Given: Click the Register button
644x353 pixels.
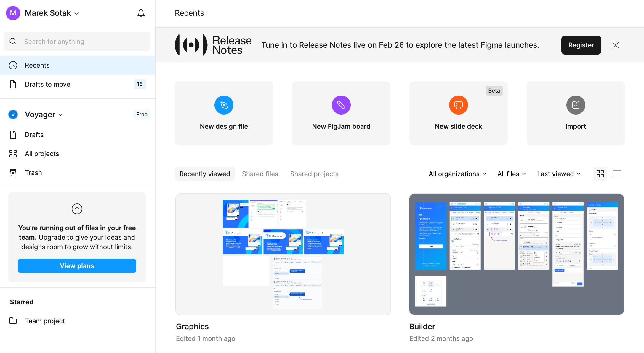Looking at the screenshot, I should pyautogui.click(x=581, y=45).
